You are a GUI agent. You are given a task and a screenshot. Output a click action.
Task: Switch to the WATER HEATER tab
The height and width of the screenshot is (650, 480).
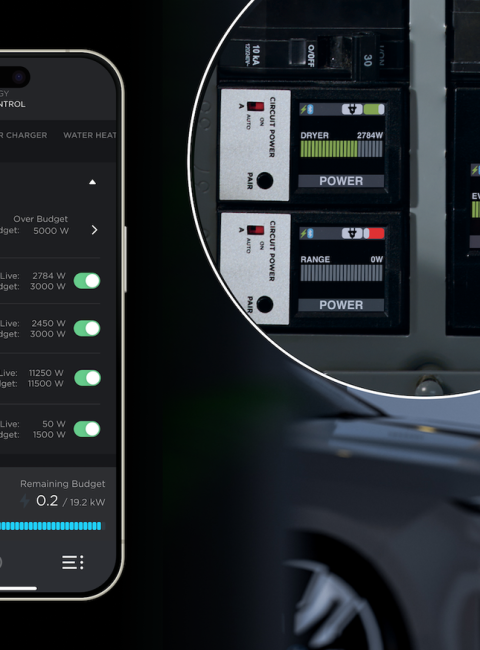(x=90, y=135)
